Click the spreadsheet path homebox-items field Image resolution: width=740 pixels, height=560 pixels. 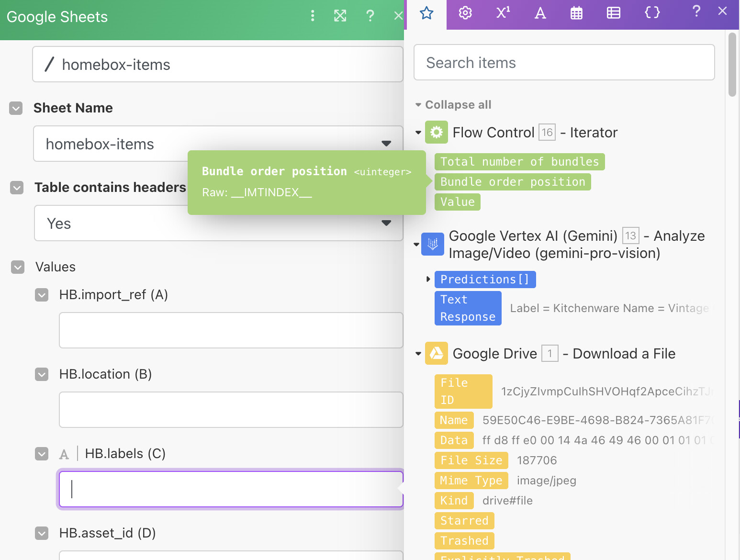(218, 64)
